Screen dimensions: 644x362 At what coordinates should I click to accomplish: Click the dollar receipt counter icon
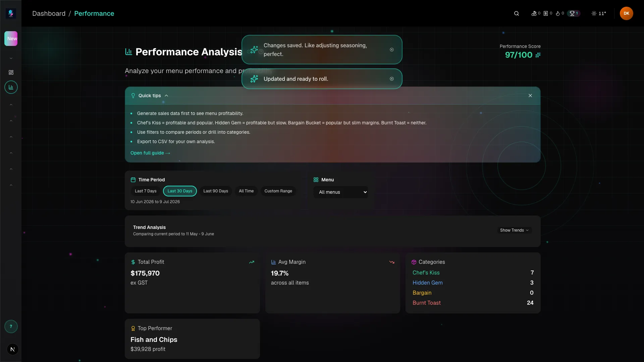(x=546, y=13)
